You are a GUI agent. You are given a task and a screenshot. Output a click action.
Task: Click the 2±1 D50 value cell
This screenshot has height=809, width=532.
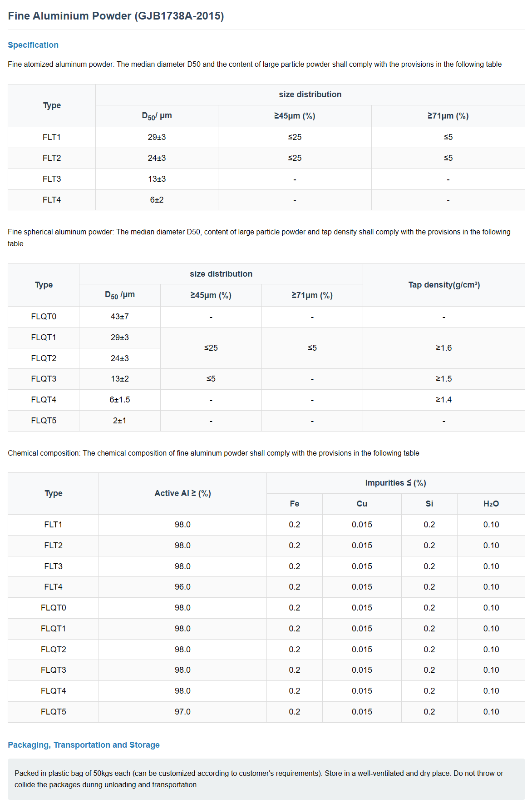(120, 421)
